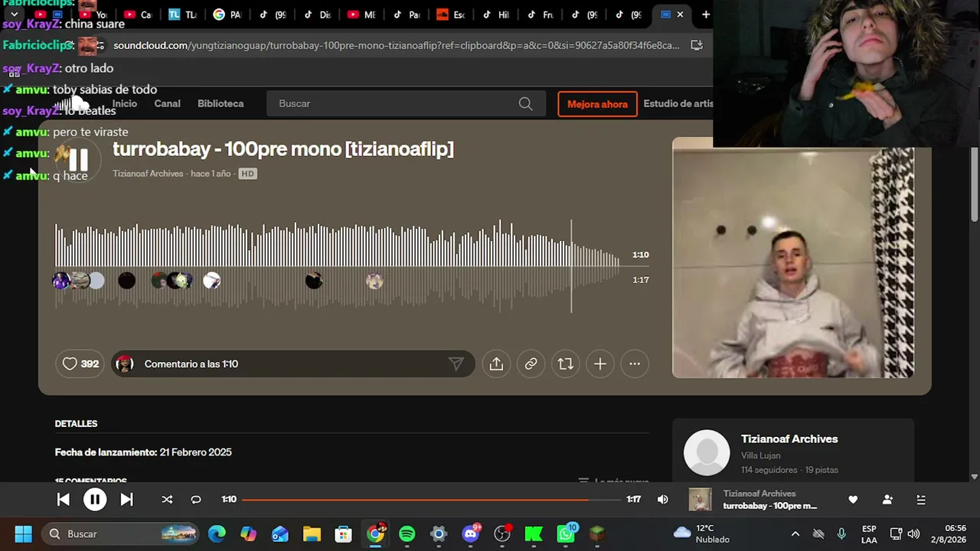Click the install app icon in address bar
The width and height of the screenshot is (980, 551).
(697, 45)
